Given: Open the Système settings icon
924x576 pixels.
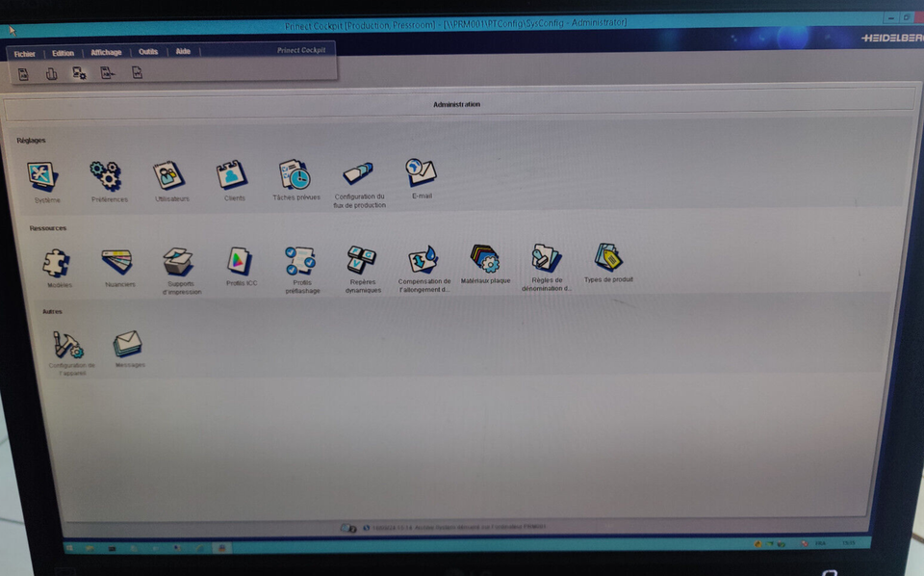Looking at the screenshot, I should pyautogui.click(x=42, y=176).
